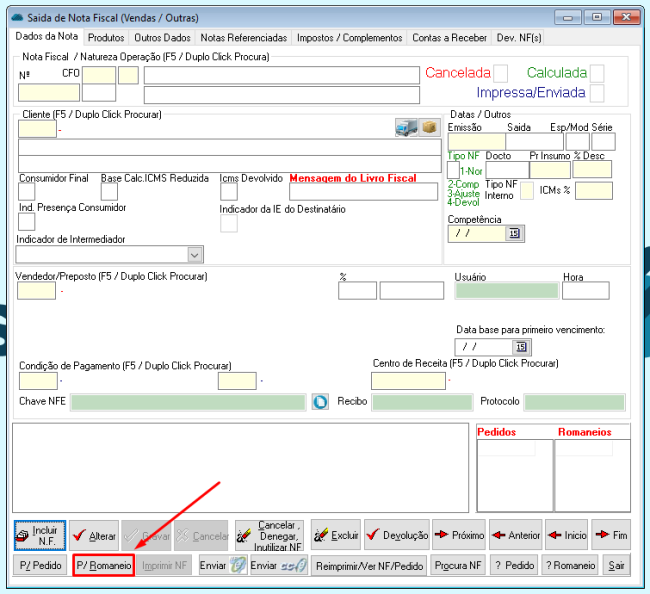Open the Contas a Receber tab

pyautogui.click(x=449, y=37)
